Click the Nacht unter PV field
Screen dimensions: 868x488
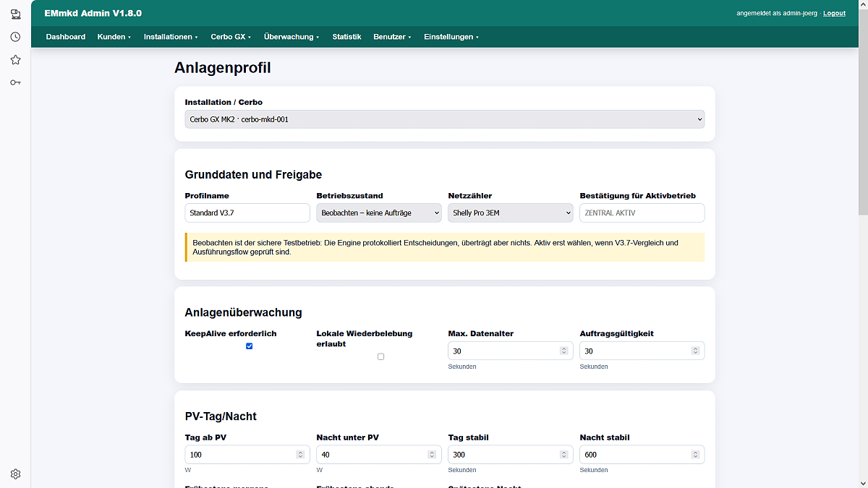click(379, 455)
